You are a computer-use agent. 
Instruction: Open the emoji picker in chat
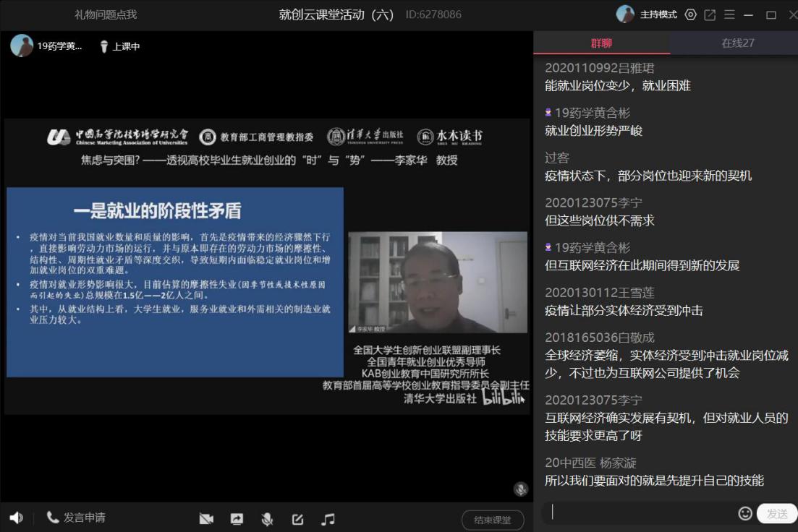pyautogui.click(x=744, y=513)
